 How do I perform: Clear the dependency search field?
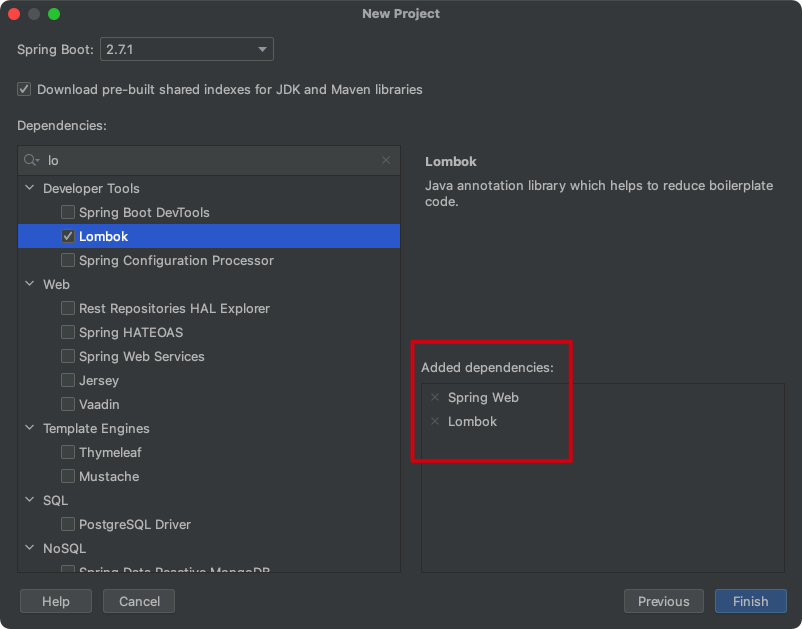[386, 161]
